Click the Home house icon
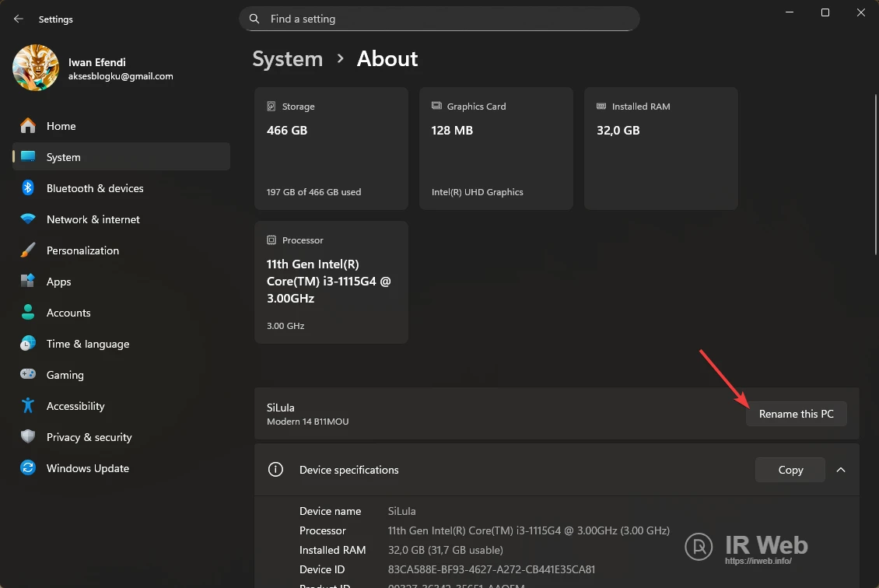This screenshot has width=879, height=588. coord(27,125)
